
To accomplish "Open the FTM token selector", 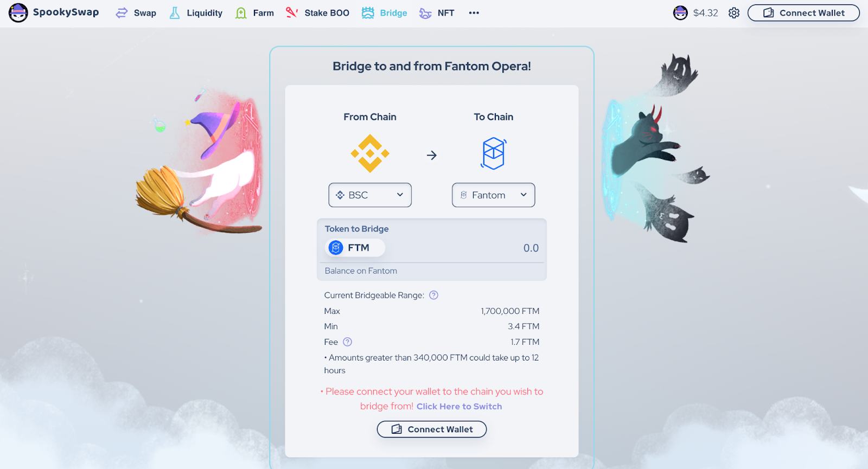I will pyautogui.click(x=355, y=248).
